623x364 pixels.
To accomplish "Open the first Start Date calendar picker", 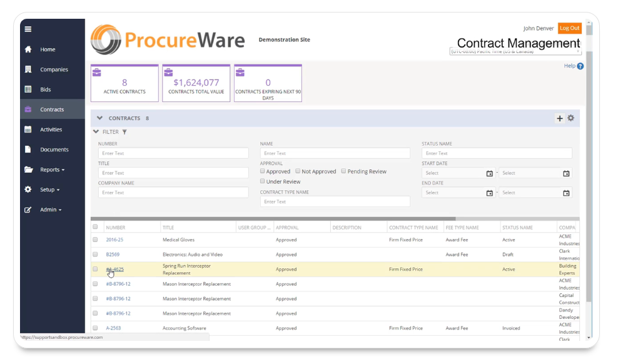I will coord(489,173).
